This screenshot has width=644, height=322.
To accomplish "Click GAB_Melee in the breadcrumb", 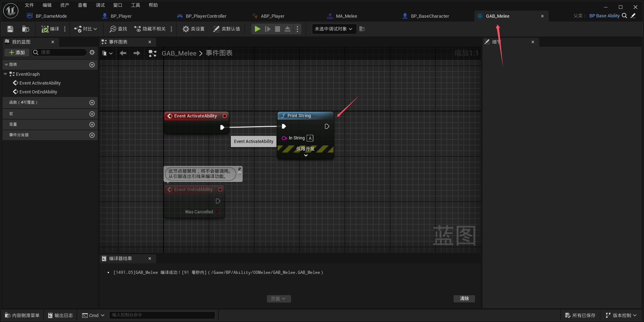I will 179,53.
